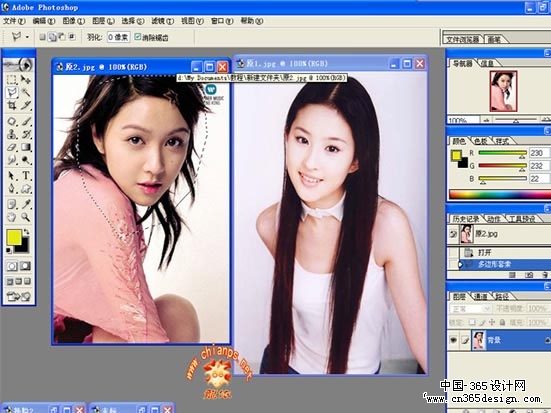Screen dimensions: 551x413
Task: Click the Gradient tool in toolbox
Action: (26, 147)
